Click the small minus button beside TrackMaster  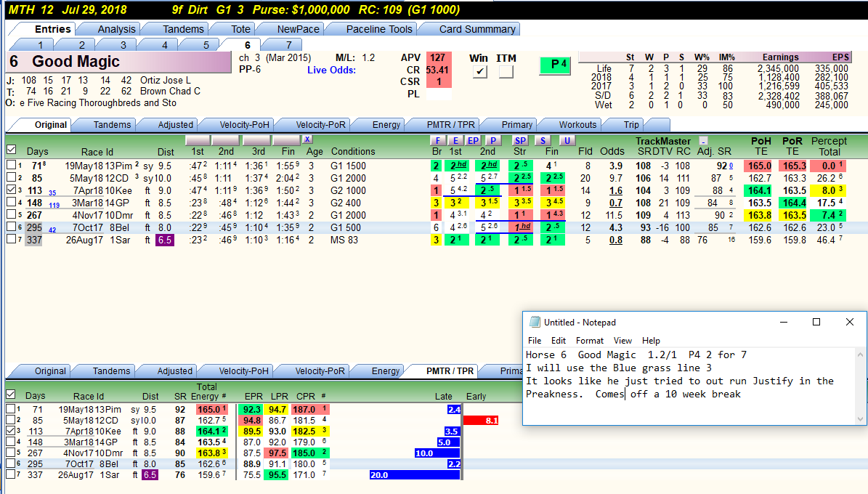tap(702, 141)
